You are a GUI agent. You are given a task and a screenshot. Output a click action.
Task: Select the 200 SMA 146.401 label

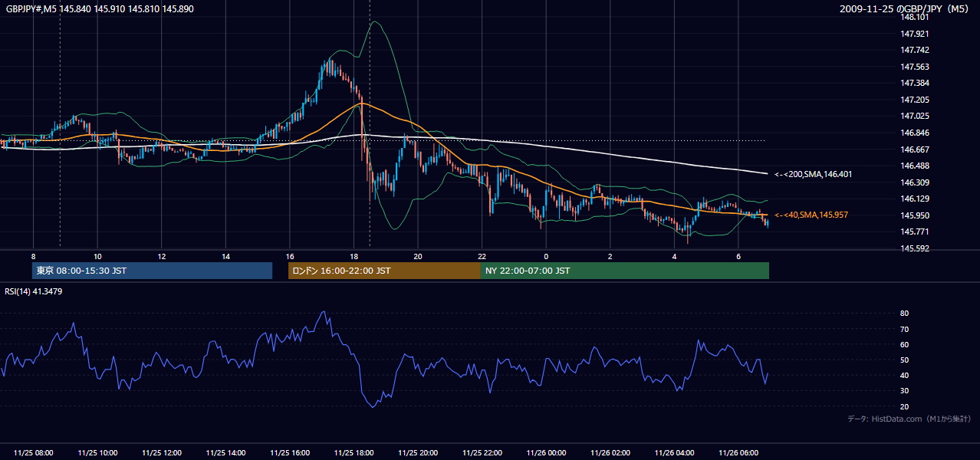[x=813, y=175]
